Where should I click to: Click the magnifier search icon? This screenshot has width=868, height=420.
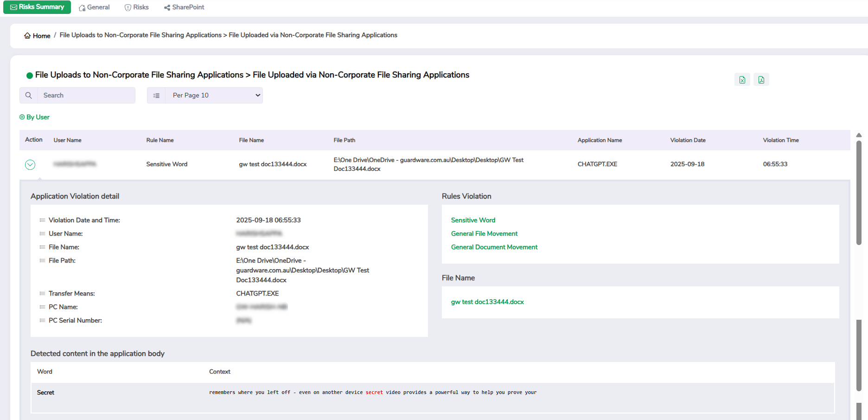(29, 95)
